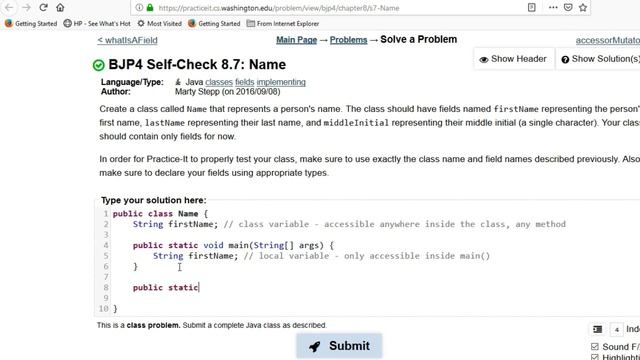Click closing brace on line 10
The image size is (640, 360).
pos(115,309)
